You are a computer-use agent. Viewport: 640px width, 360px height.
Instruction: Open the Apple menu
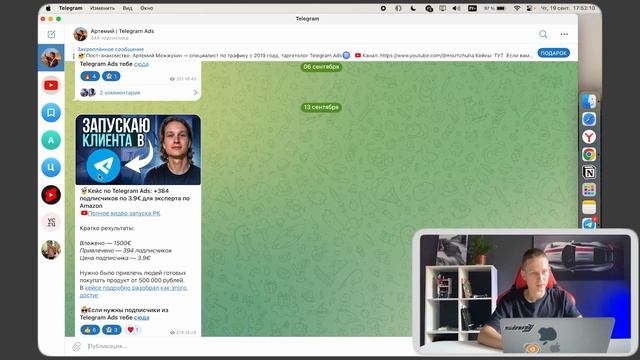(48, 8)
